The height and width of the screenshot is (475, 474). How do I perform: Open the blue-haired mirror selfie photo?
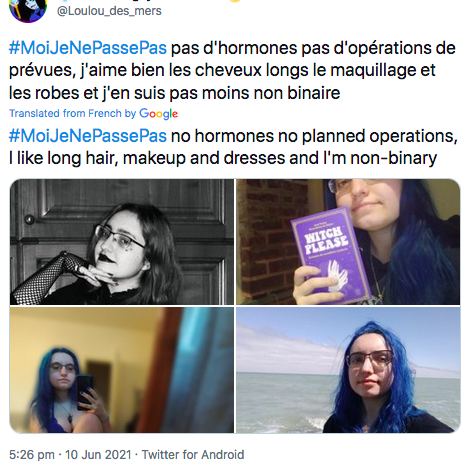[122, 370]
